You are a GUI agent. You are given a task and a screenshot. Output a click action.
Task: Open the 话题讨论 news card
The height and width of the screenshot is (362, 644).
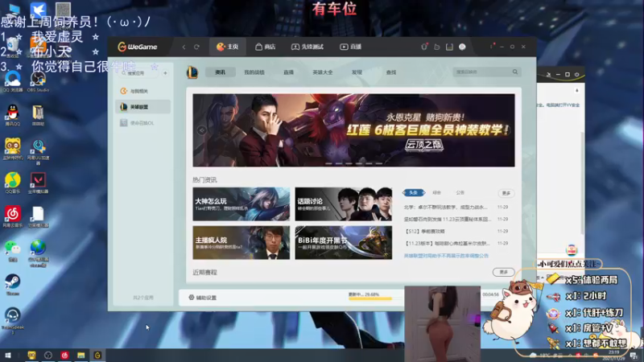pyautogui.click(x=344, y=204)
